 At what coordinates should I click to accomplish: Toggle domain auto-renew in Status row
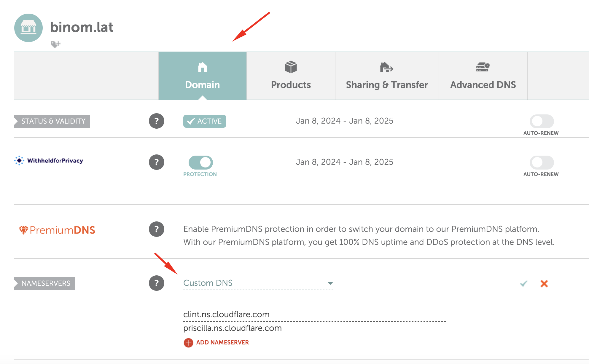(x=542, y=121)
